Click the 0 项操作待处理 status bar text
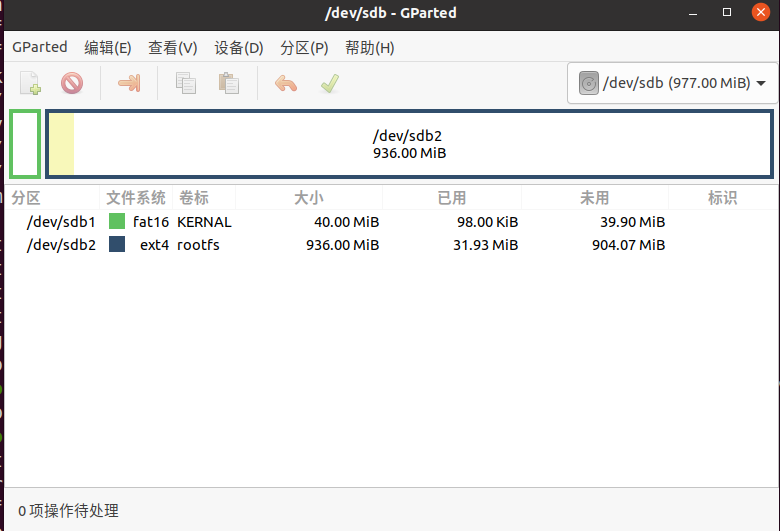This screenshot has height=531, width=780. coord(69,511)
